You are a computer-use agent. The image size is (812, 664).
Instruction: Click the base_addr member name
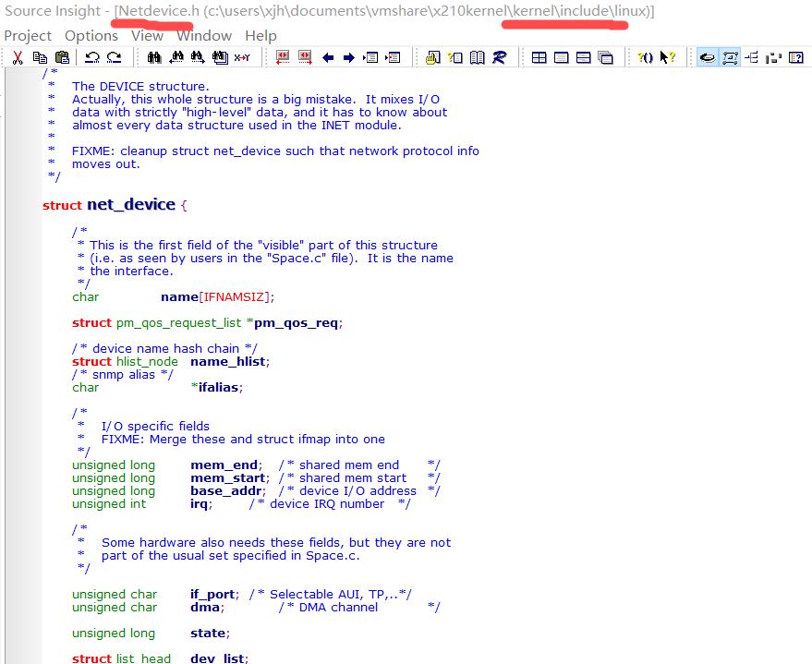pos(225,491)
